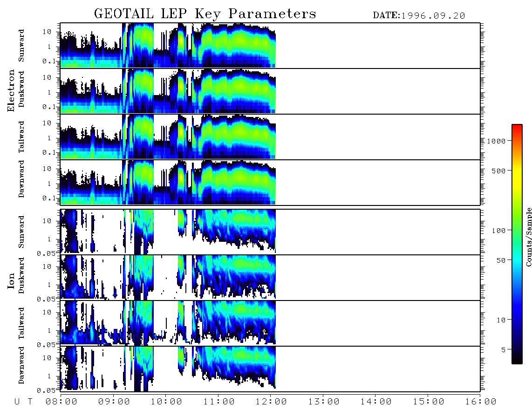532x410 pixels.
Task: Select the Ion "Tailward" panel label
Action: [21, 323]
